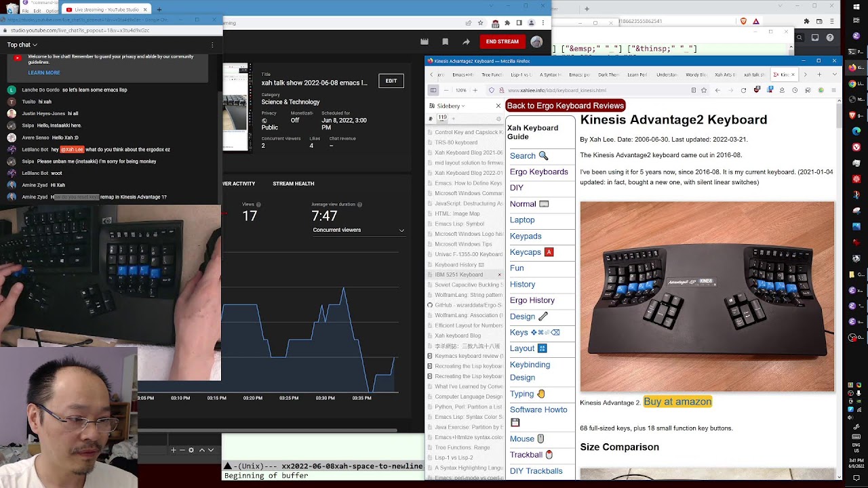The height and width of the screenshot is (488, 868).
Task: Open the Software Howto link
Action: click(538, 409)
